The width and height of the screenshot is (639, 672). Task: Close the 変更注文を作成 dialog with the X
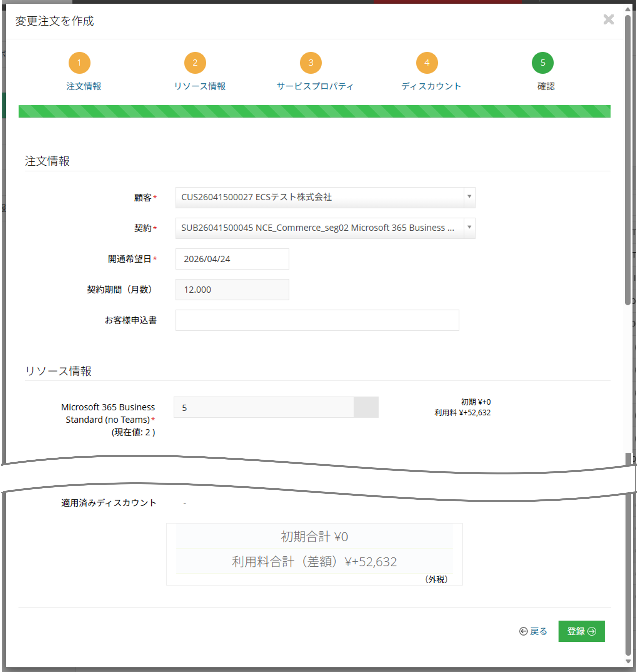coord(608,20)
